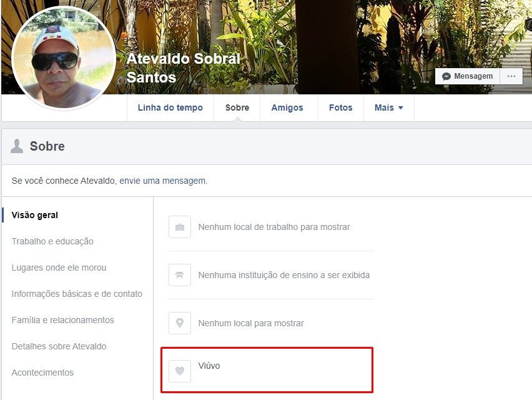Click the person silhouette icon beside Sobre
This screenshot has height=400, width=532.
point(17,146)
